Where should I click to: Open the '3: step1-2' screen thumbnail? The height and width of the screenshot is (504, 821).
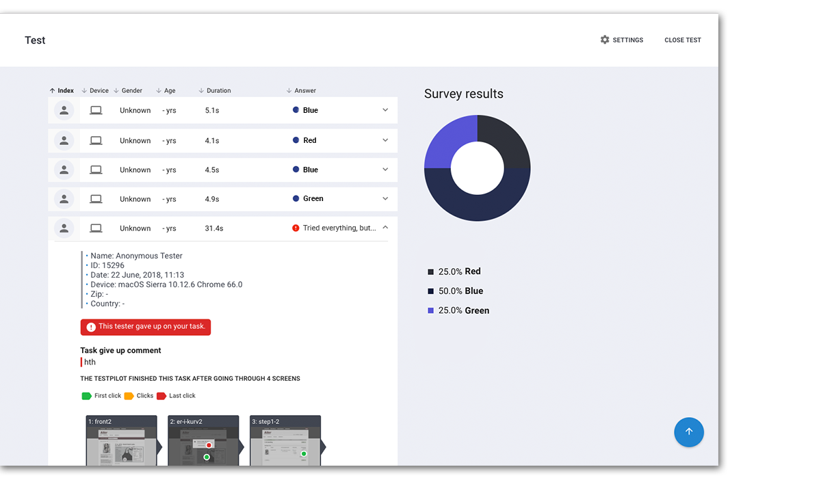click(x=285, y=441)
